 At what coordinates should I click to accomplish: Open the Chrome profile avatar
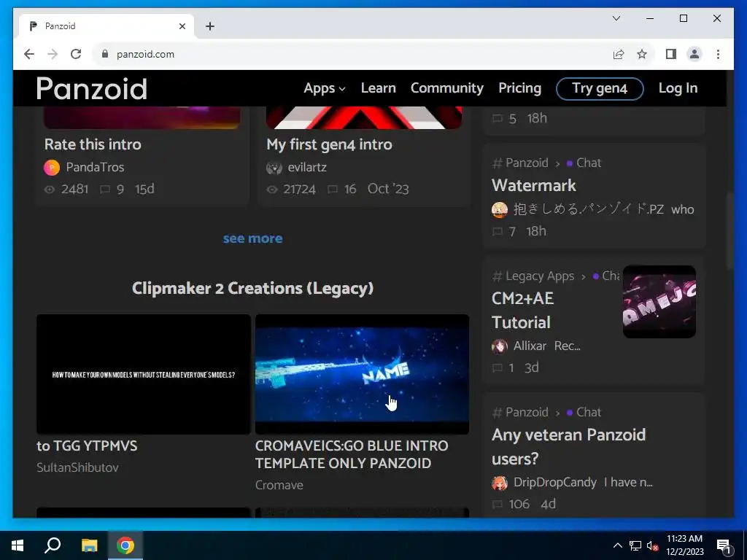pyautogui.click(x=694, y=54)
